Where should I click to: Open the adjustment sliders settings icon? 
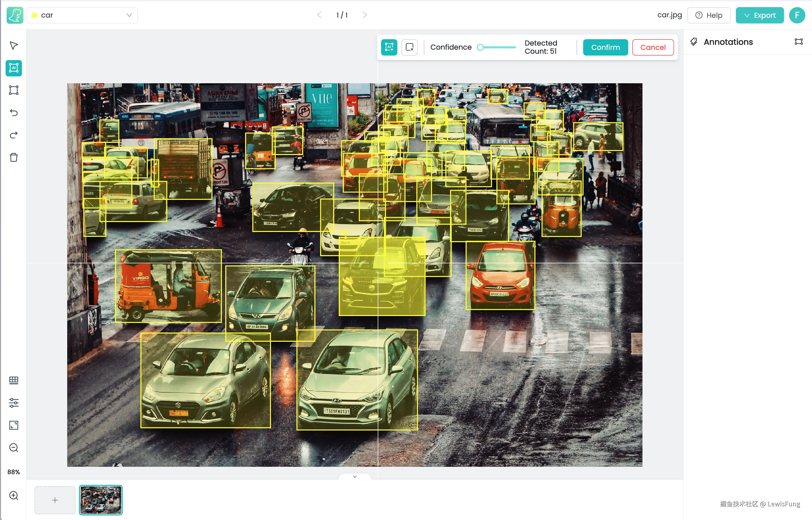click(13, 403)
